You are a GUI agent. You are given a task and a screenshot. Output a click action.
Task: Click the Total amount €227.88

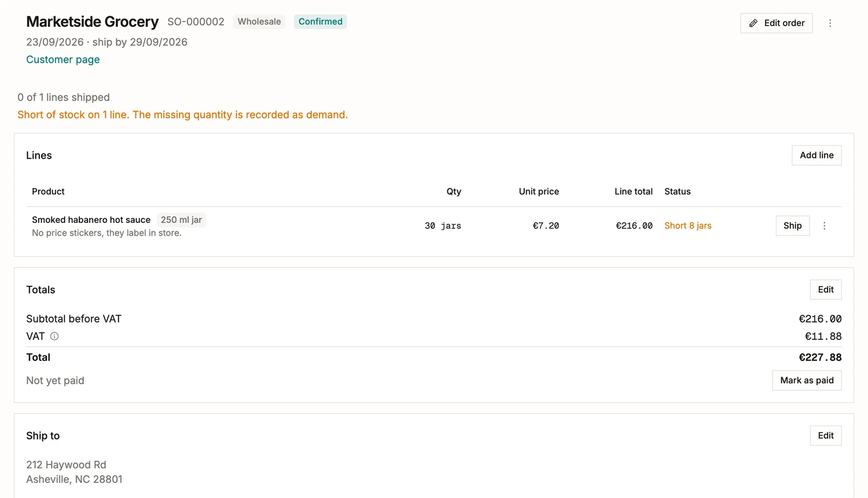[820, 357]
